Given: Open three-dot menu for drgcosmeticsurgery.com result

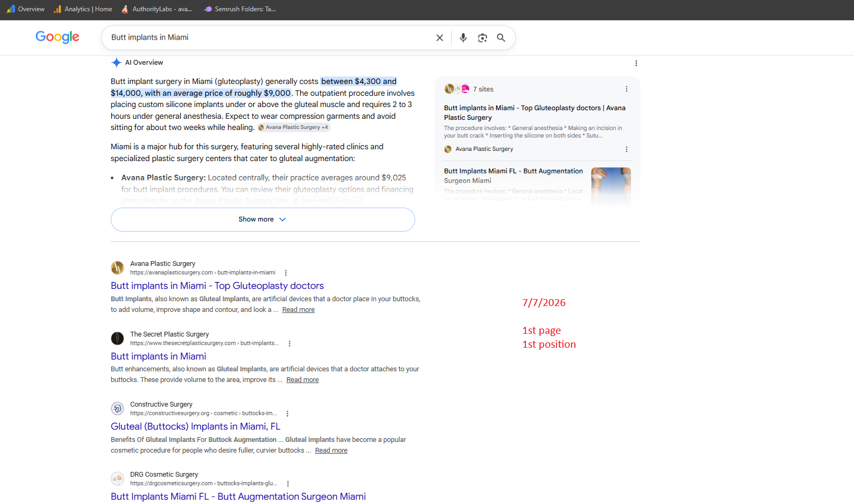Looking at the screenshot, I should (x=288, y=484).
